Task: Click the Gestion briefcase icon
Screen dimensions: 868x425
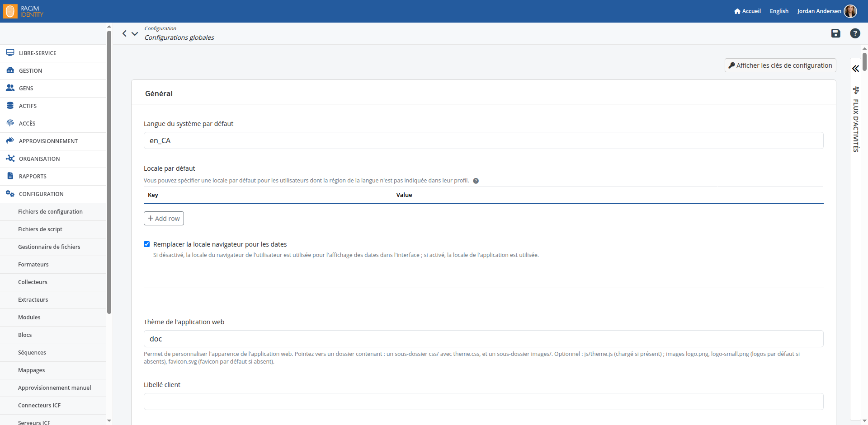Action: 10,70
